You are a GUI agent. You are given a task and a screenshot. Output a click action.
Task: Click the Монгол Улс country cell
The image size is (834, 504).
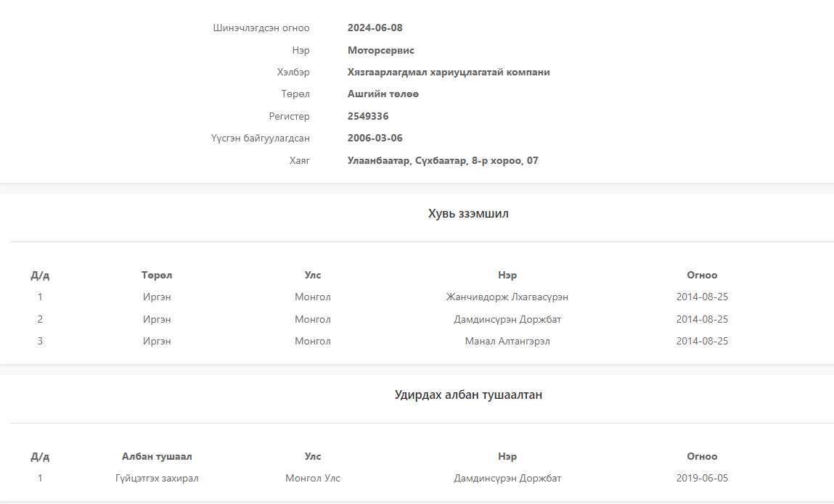point(312,478)
